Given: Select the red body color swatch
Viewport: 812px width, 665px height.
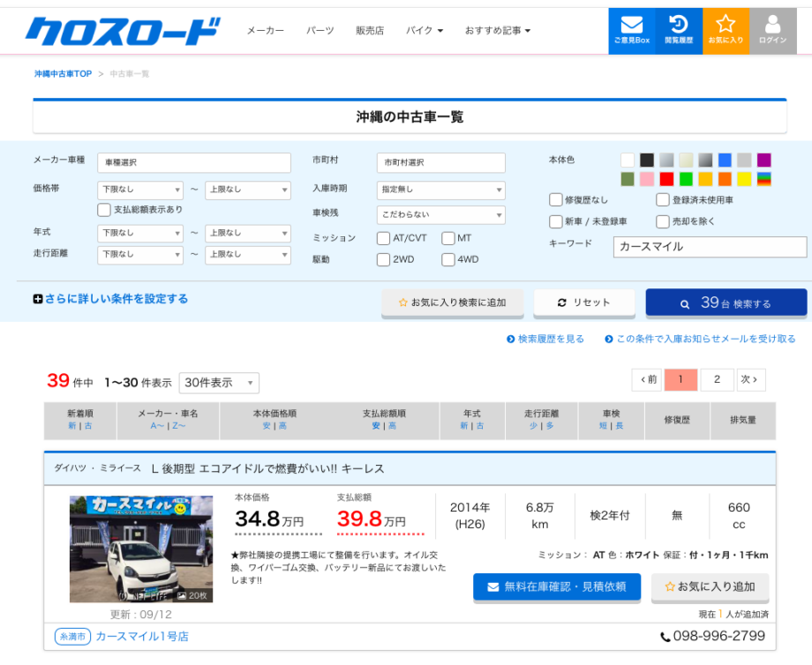Looking at the screenshot, I should pos(666,179).
